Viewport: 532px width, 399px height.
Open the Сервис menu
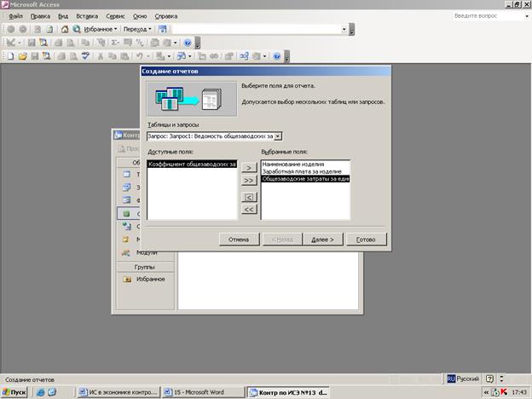[115, 16]
